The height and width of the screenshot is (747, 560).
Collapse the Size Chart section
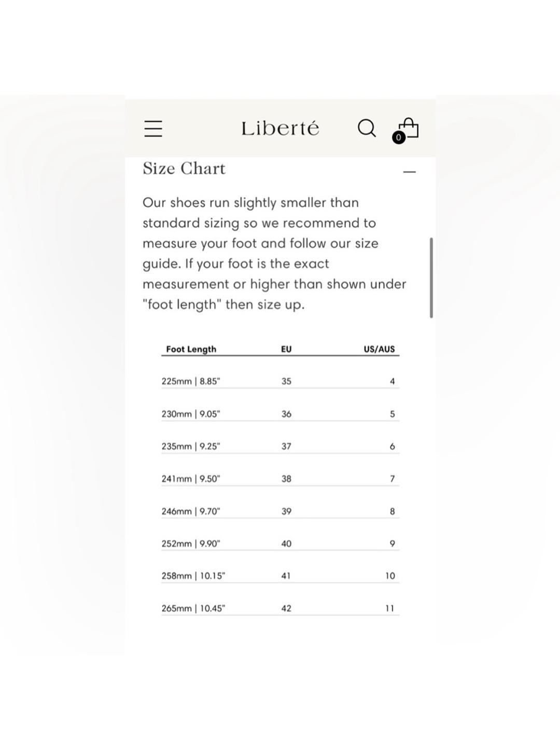click(410, 171)
